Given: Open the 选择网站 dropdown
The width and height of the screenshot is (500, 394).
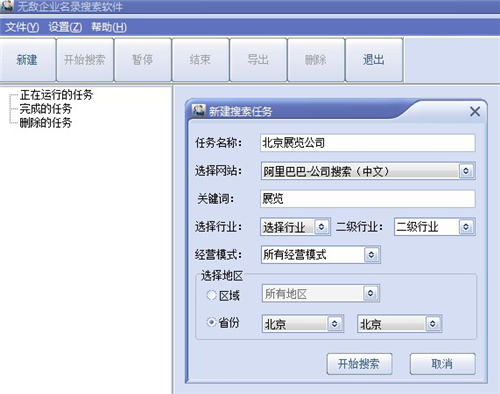Looking at the screenshot, I should pyautogui.click(x=368, y=171).
